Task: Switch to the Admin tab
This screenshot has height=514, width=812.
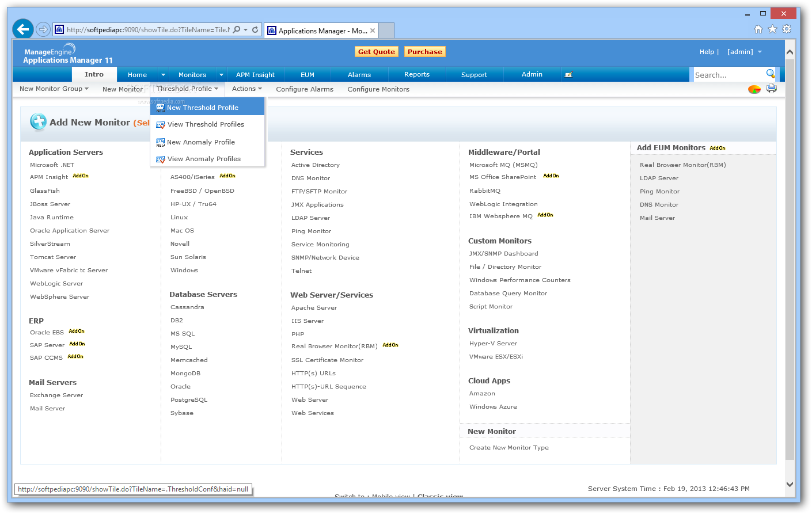Action: coord(532,75)
